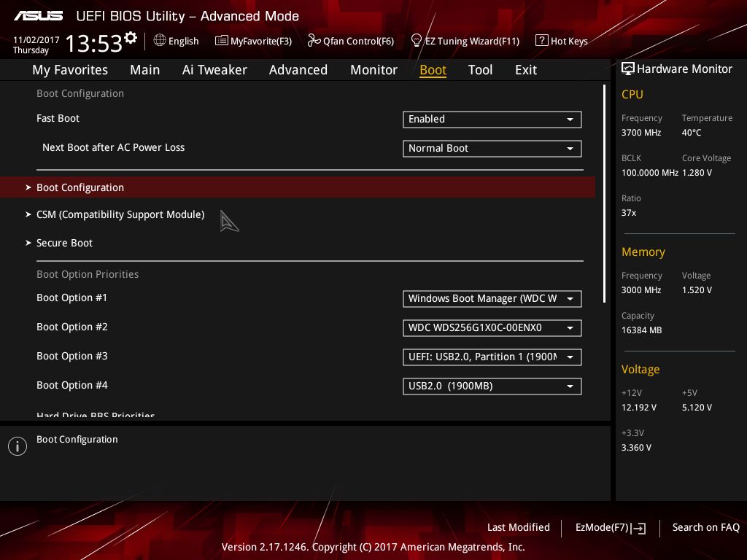This screenshot has width=747, height=560.
Task: Click the EzMode exit arrow icon
Action: click(640, 528)
